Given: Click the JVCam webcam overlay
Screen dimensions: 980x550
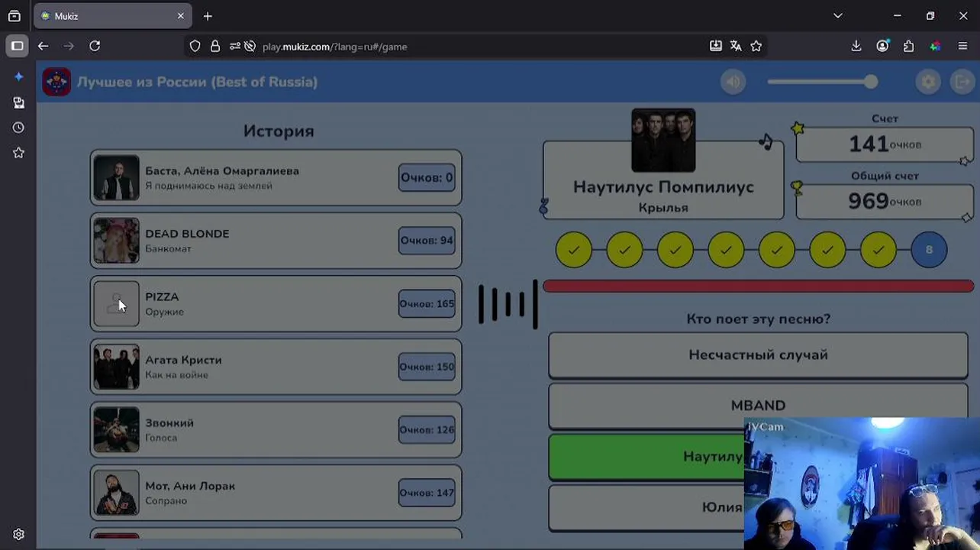Looking at the screenshot, I should pos(862,483).
